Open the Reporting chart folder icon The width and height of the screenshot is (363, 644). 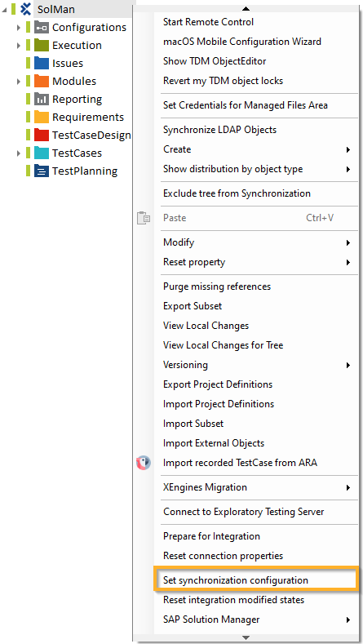(x=42, y=99)
